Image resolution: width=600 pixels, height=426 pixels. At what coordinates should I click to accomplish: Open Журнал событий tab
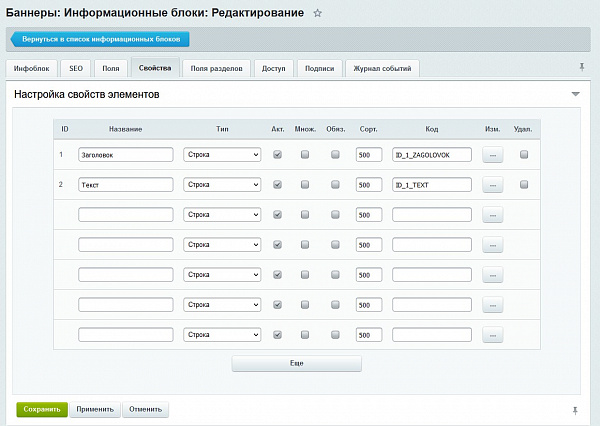(382, 69)
